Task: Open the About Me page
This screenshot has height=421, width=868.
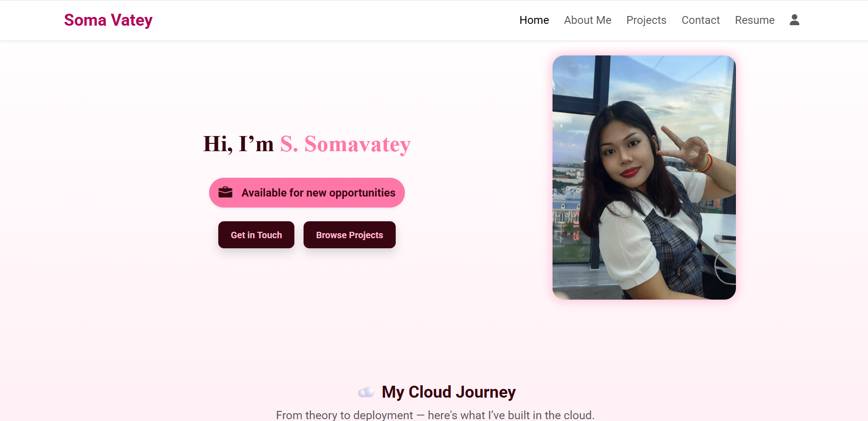Action: pyautogui.click(x=587, y=20)
